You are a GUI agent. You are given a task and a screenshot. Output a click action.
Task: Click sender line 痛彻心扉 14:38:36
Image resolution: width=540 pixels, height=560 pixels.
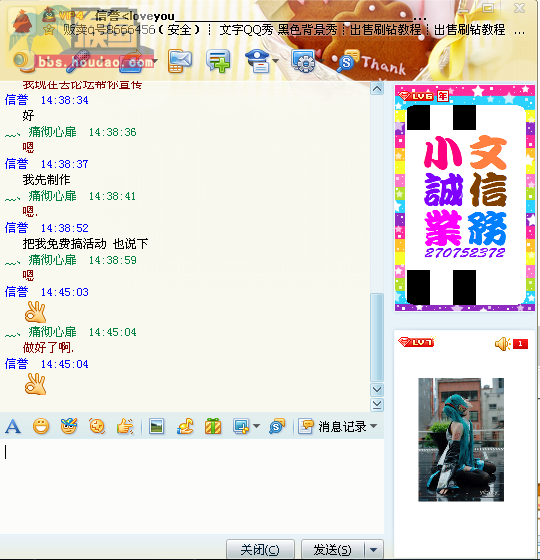pos(71,132)
